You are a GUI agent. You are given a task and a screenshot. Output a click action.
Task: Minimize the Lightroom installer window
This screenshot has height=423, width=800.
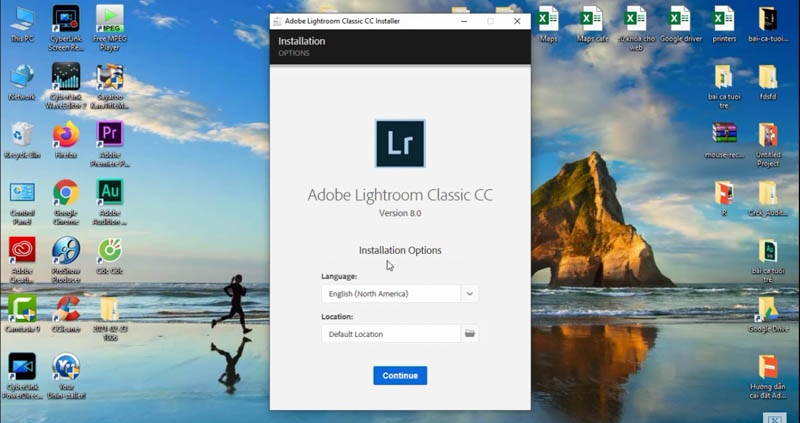(463, 21)
